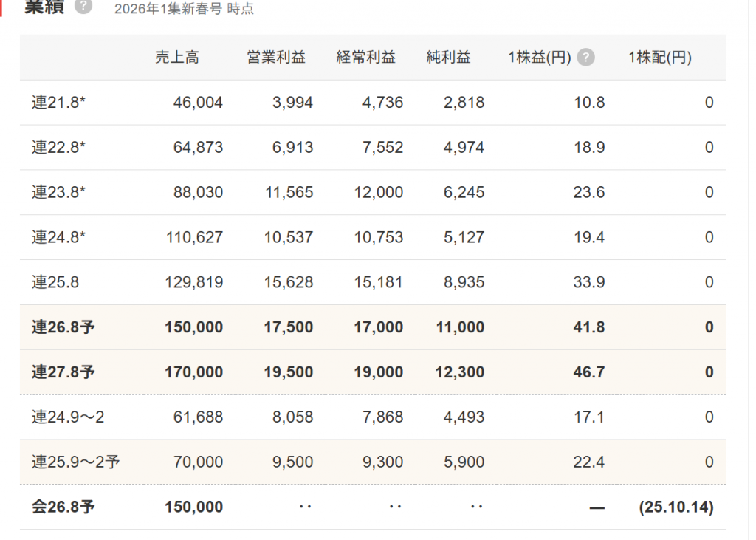This screenshot has width=756, height=540.
Task: Select the 連21.8* row label
Action: coord(59,103)
